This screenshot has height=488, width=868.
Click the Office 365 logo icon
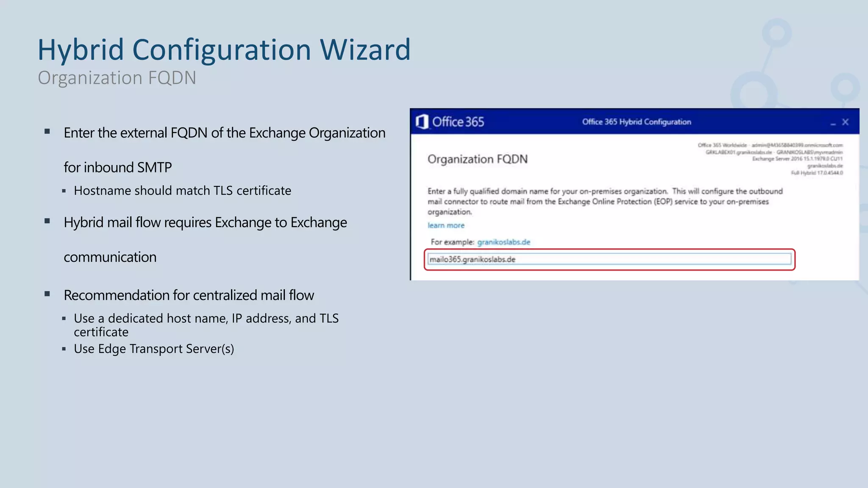click(422, 122)
